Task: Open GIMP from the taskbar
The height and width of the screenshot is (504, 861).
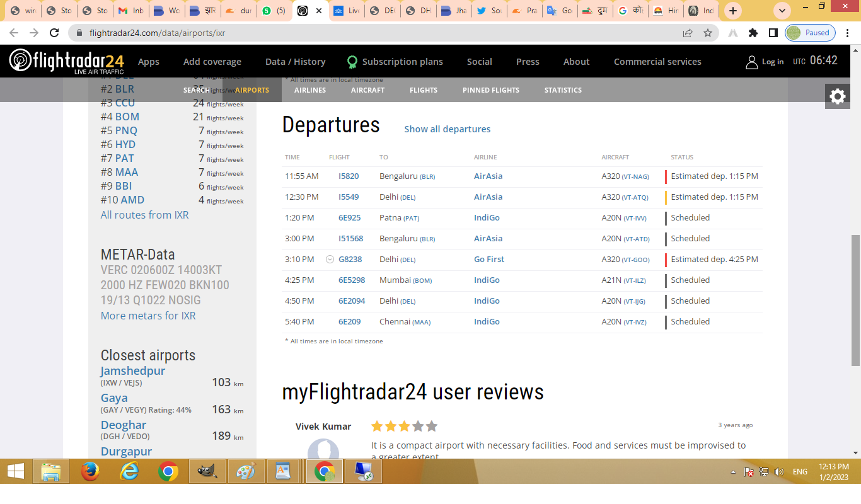Action: (x=207, y=471)
